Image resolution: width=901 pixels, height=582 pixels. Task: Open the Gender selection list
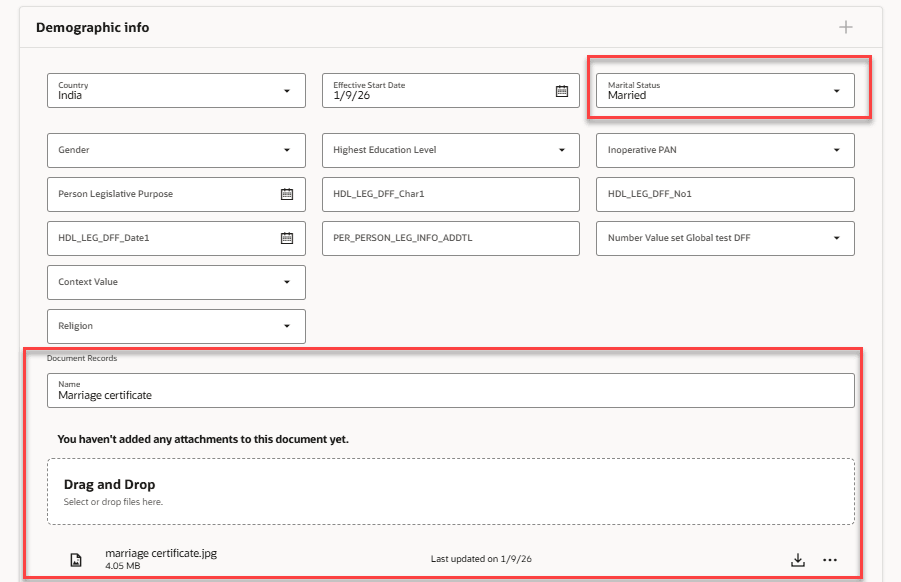[290, 150]
